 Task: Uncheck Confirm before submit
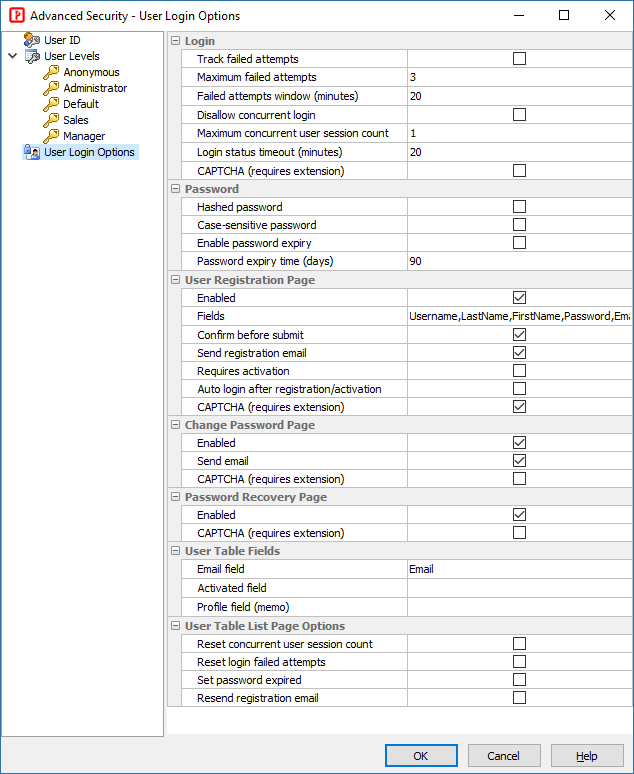pos(519,335)
